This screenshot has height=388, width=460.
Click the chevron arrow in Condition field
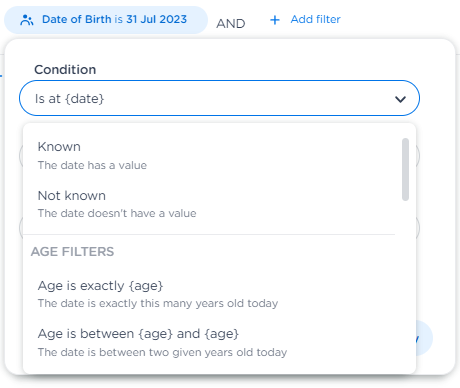click(x=400, y=99)
